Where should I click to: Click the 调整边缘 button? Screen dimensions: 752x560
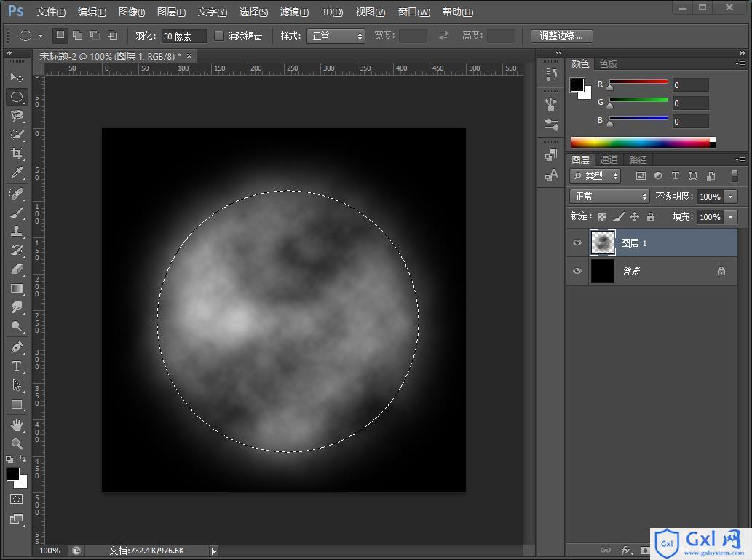tap(561, 36)
